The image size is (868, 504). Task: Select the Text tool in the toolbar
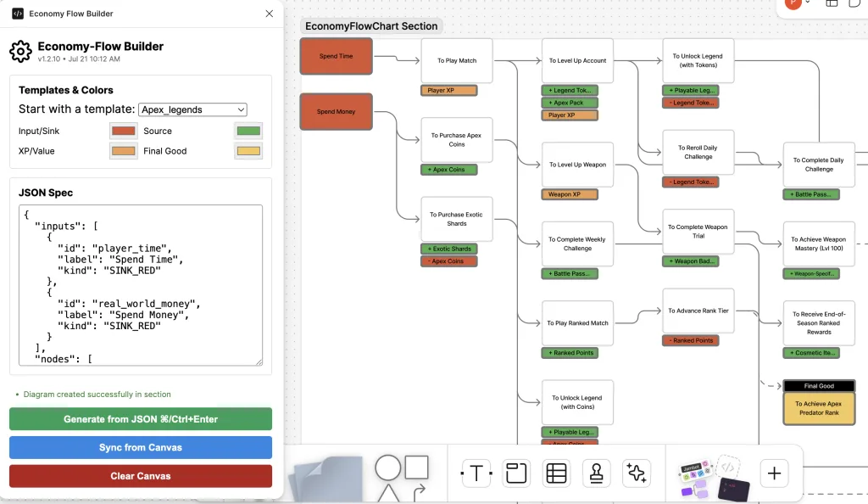point(476,473)
